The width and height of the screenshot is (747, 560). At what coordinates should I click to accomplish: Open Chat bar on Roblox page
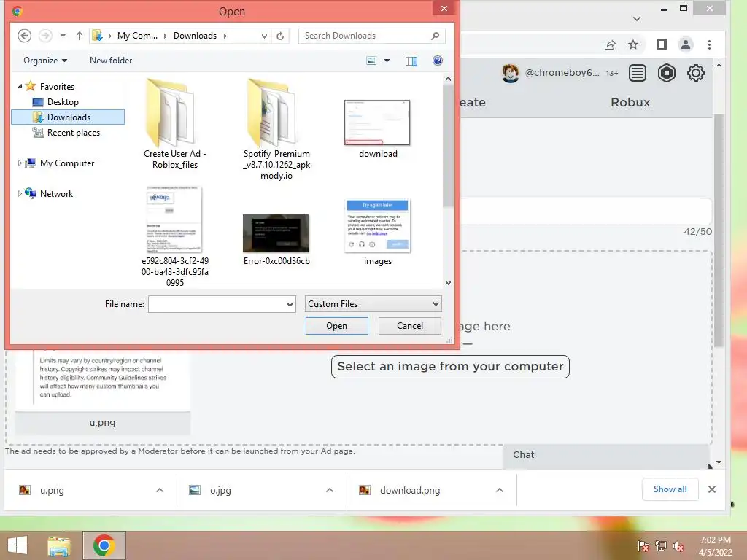(x=606, y=455)
